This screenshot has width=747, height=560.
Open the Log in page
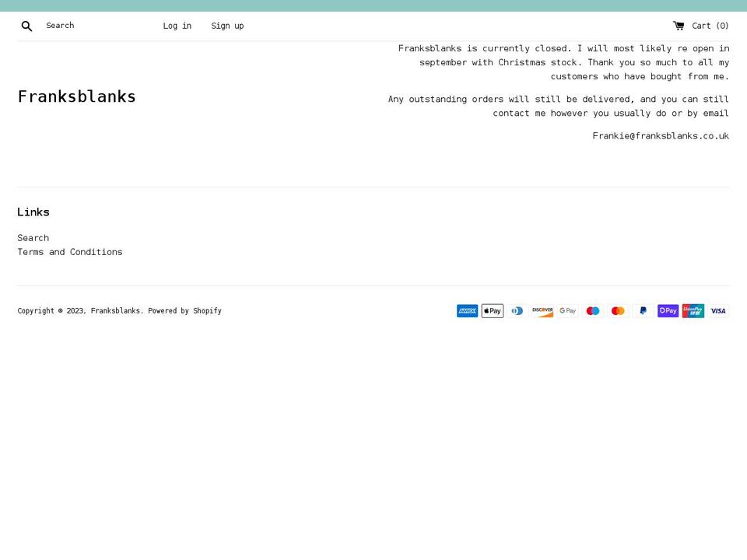click(x=177, y=26)
